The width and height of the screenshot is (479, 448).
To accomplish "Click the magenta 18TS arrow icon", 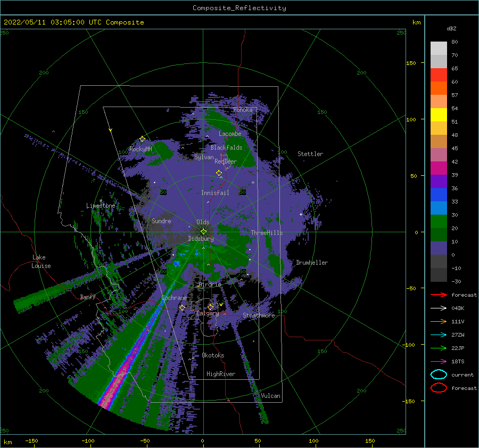I will point(439,362).
